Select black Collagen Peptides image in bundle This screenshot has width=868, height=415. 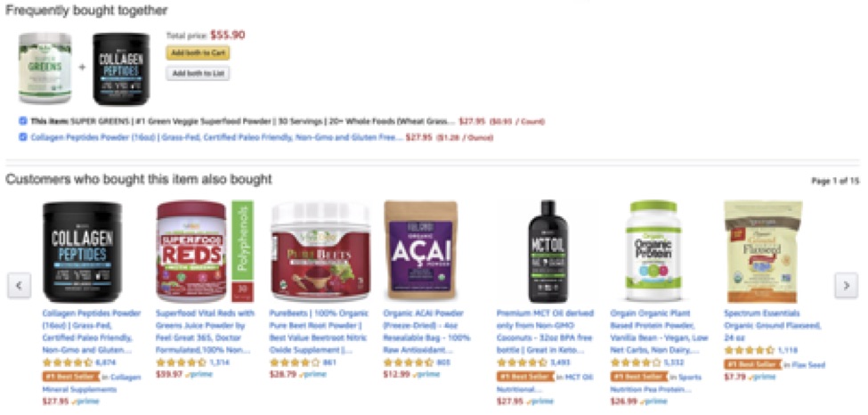[x=121, y=69]
